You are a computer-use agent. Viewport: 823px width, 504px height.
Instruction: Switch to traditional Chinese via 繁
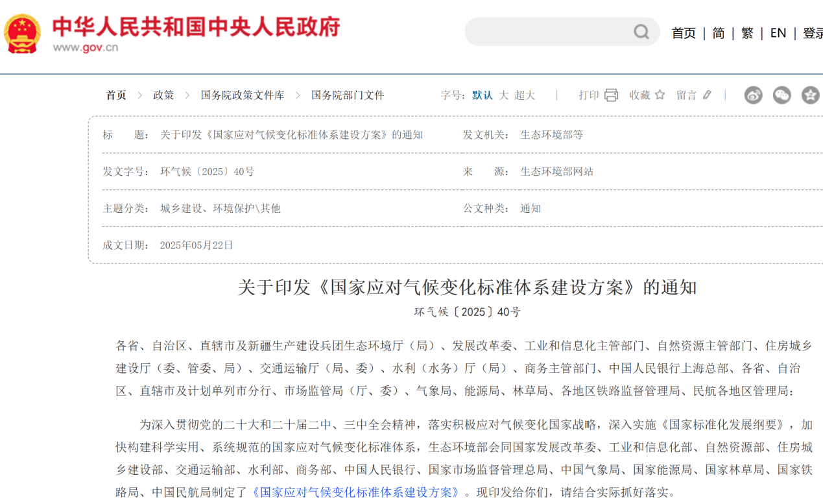[747, 33]
